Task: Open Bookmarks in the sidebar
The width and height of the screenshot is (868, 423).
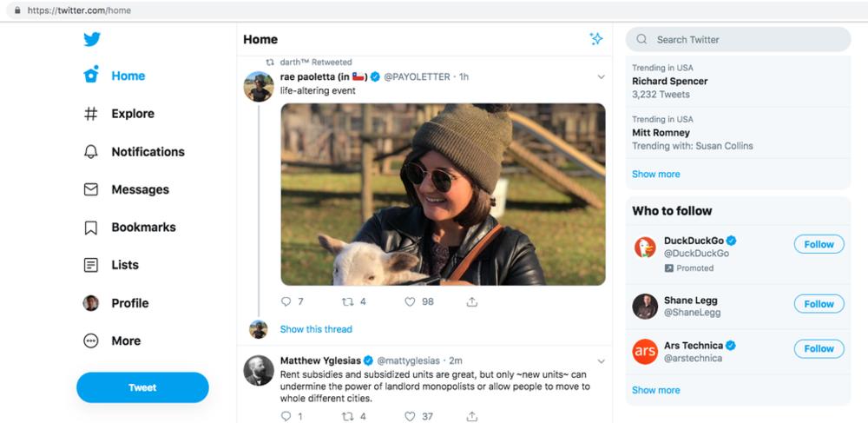Action: [x=129, y=228]
